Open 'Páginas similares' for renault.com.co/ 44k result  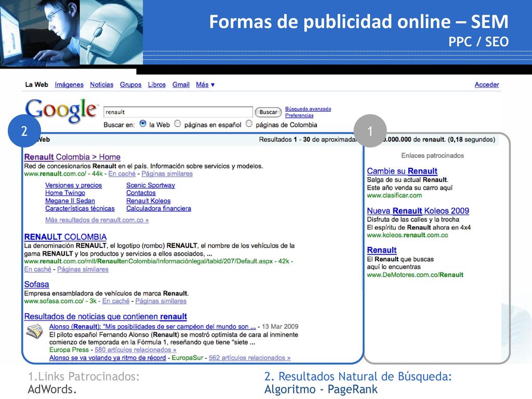(x=167, y=174)
